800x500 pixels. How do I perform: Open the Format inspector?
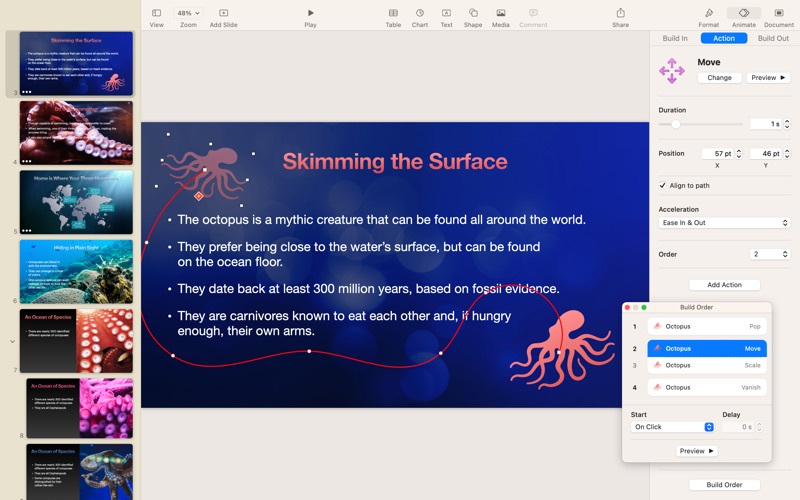(x=708, y=13)
